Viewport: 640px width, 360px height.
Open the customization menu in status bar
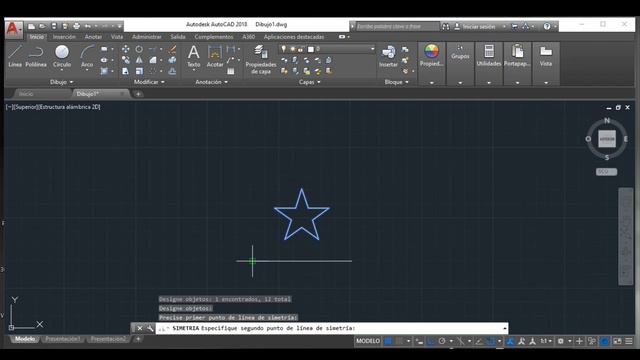[629, 341]
